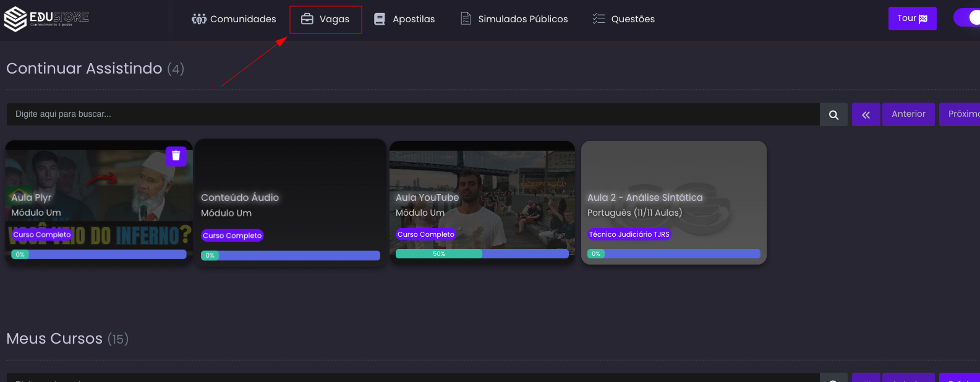Click Curso Completo badge on Aula Plyr
This screenshot has height=382, width=980.
pyautogui.click(x=42, y=235)
